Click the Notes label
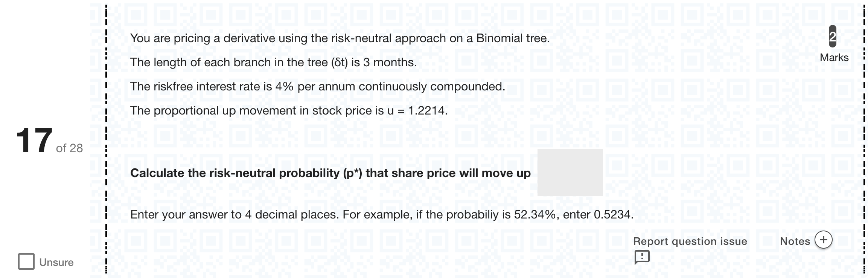The height and width of the screenshot is (278, 868). [x=795, y=241]
